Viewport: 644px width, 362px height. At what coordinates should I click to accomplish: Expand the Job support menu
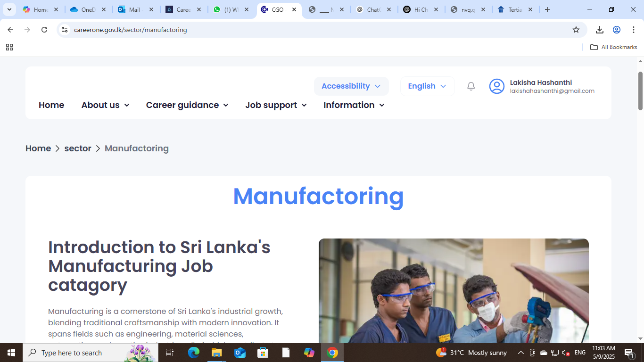coord(276,105)
